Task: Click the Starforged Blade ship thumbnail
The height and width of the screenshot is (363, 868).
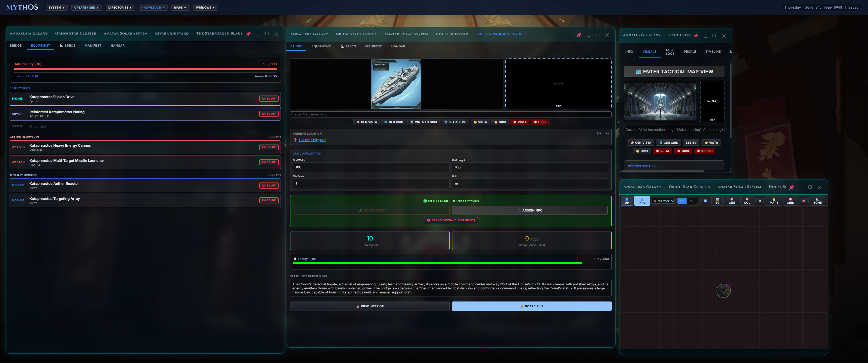Action: point(396,83)
